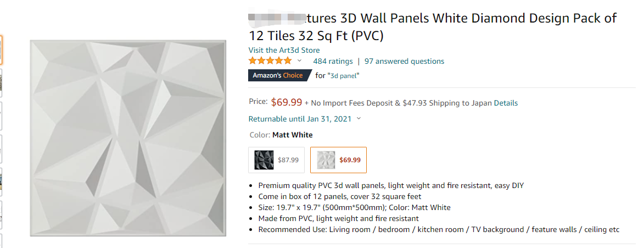Click the red $69.99 beside Price label

coord(287,102)
